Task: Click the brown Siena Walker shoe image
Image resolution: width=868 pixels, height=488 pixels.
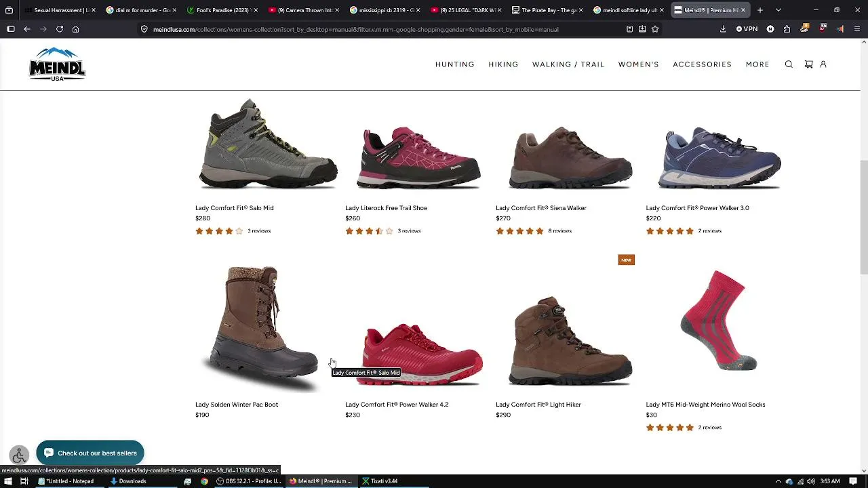Action: point(570,157)
